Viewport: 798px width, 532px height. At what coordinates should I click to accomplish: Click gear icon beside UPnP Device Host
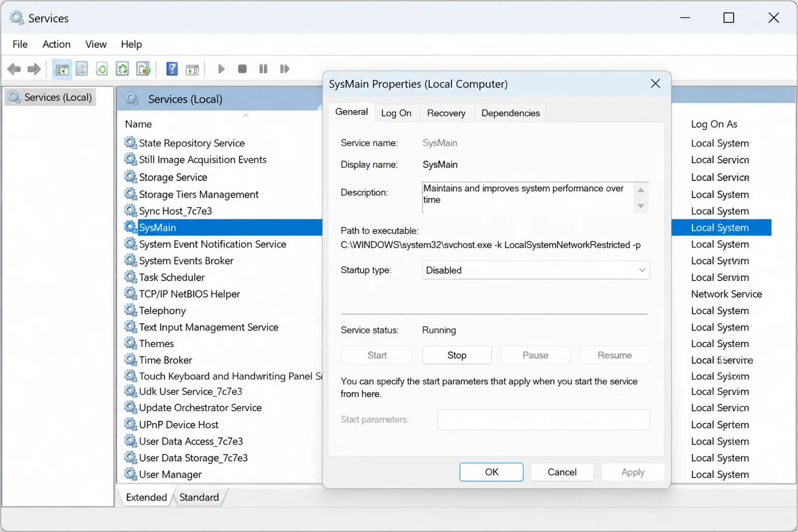(130, 424)
